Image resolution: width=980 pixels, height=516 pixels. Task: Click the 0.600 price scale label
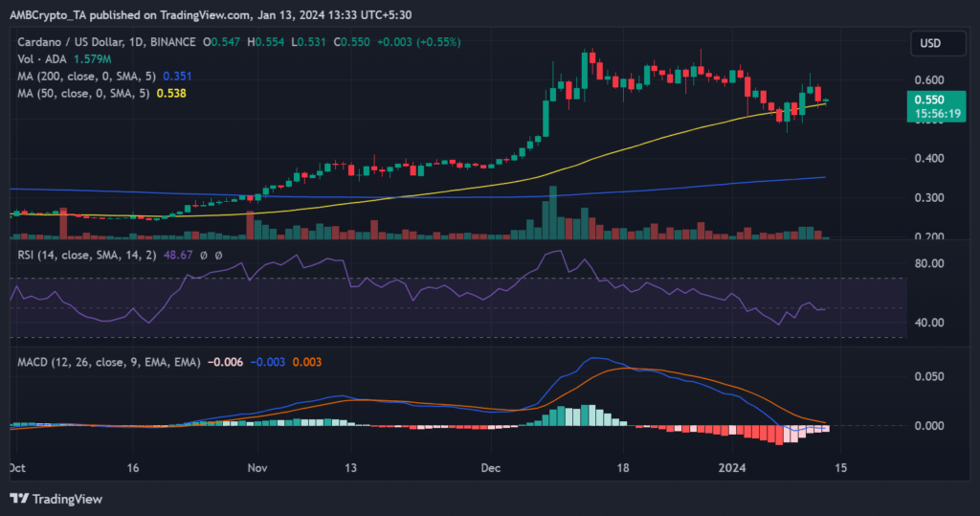coord(928,80)
